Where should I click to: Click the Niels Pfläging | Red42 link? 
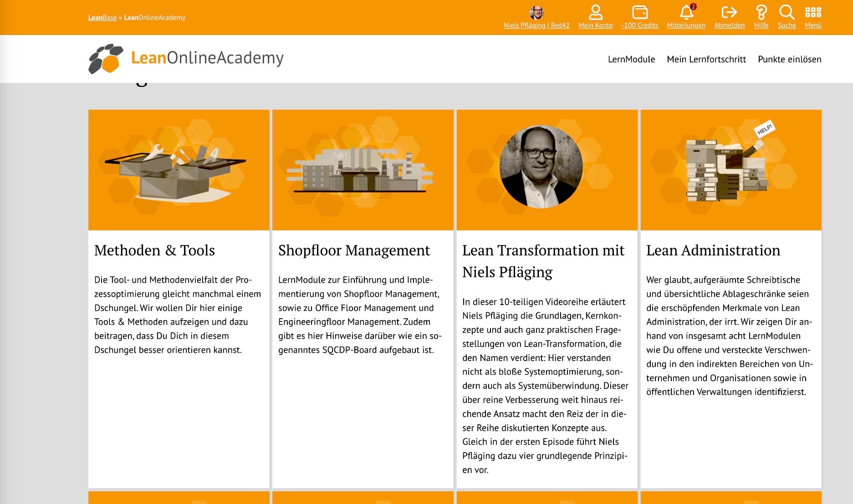tap(536, 25)
